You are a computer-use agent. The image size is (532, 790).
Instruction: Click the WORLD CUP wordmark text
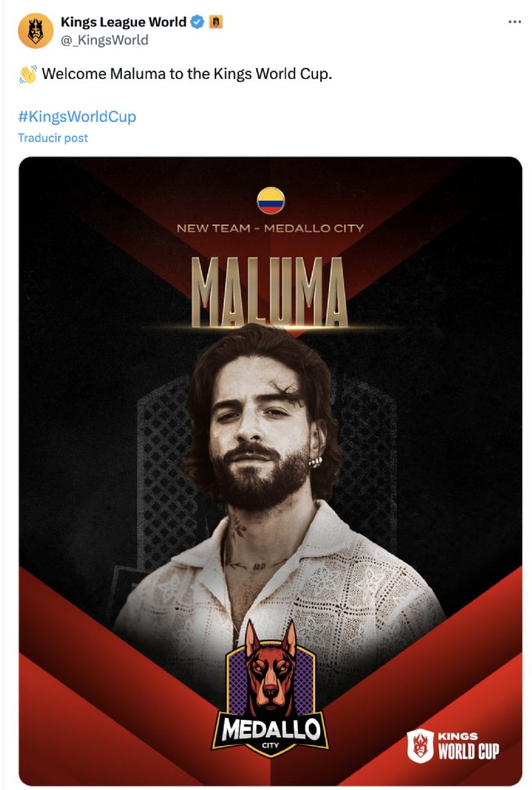point(468,751)
